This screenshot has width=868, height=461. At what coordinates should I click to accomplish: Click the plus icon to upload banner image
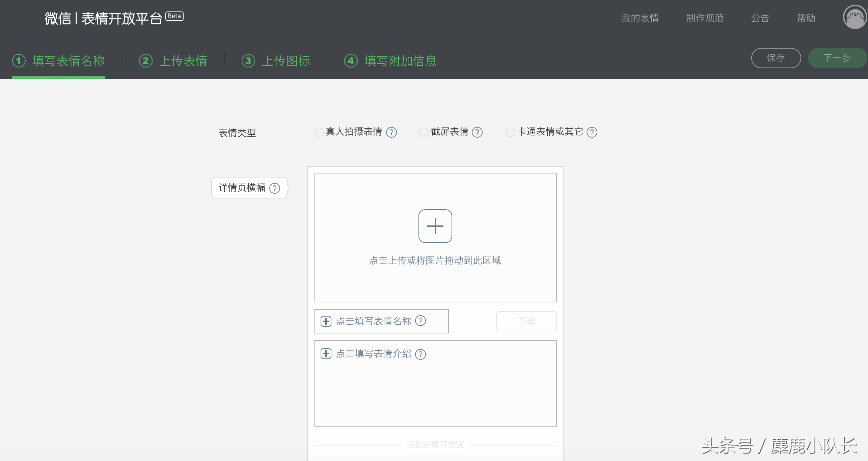click(x=435, y=226)
